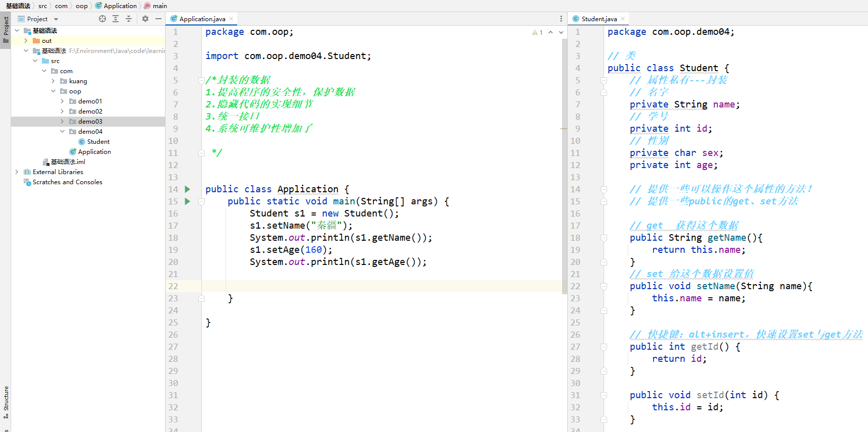Click the import com.oop.demo04.Student line
868x432 pixels.
tap(288, 56)
